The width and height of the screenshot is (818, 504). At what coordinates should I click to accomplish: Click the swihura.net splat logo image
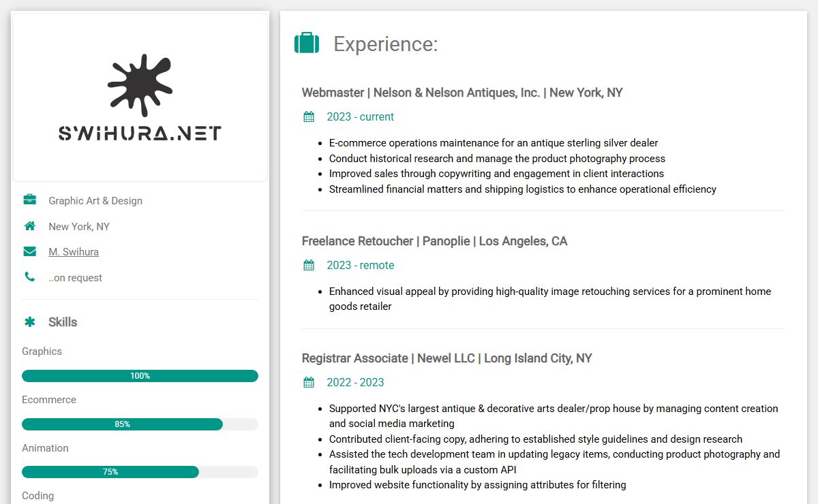(x=140, y=97)
